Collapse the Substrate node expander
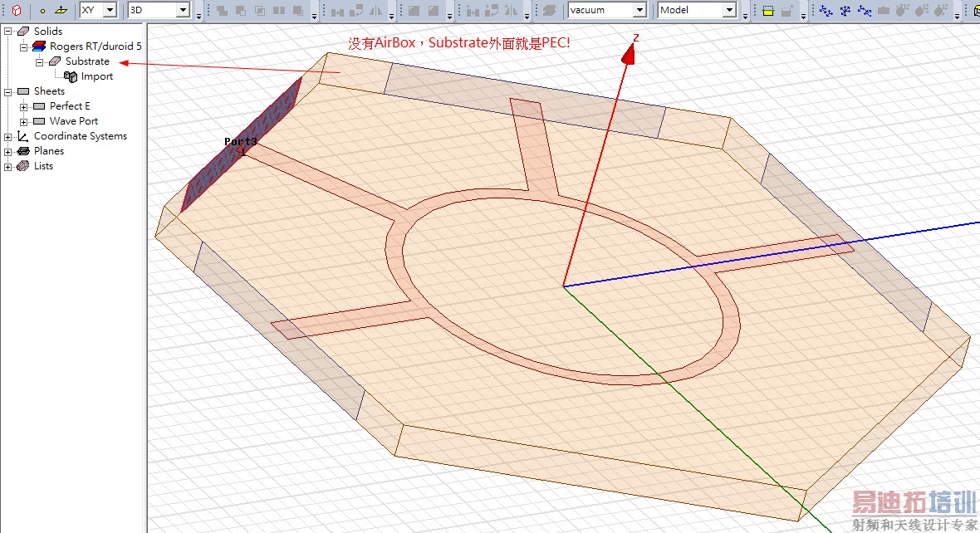Screen dimensions: 980x533 [39, 61]
